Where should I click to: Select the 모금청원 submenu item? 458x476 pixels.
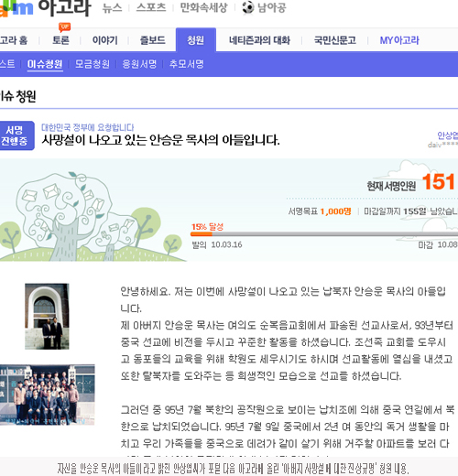click(93, 64)
